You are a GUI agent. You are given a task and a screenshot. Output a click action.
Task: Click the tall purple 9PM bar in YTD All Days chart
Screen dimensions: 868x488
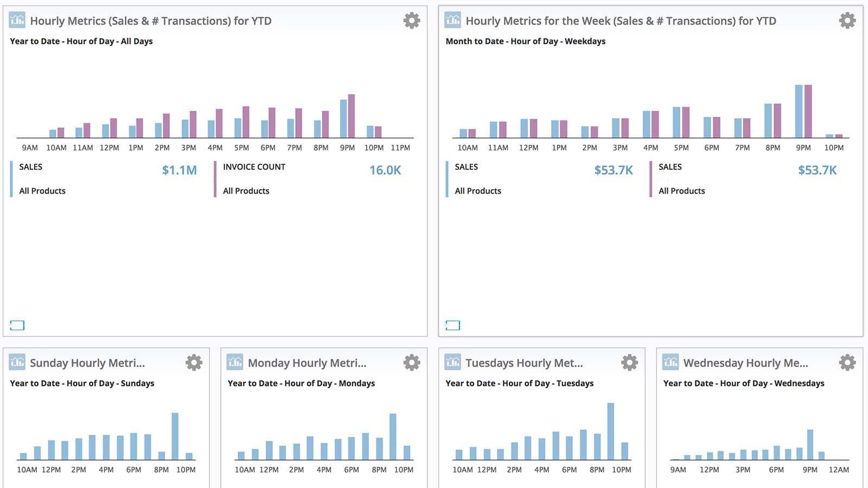352,116
